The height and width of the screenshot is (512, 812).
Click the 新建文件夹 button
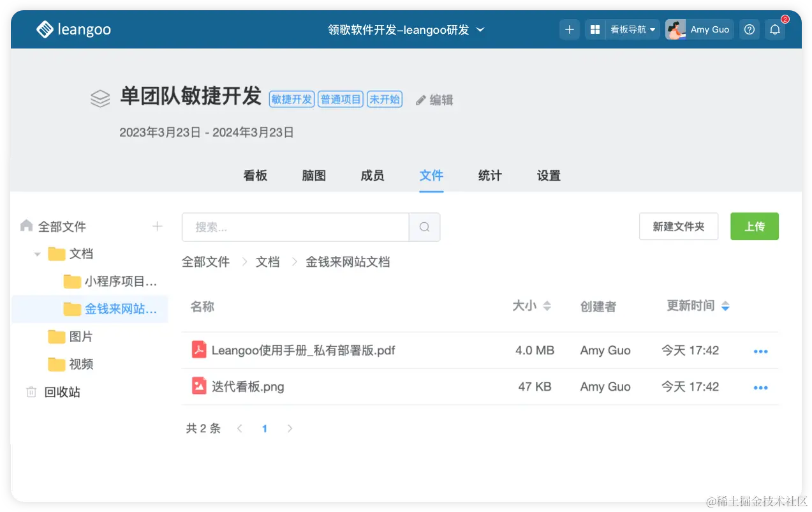(x=679, y=227)
